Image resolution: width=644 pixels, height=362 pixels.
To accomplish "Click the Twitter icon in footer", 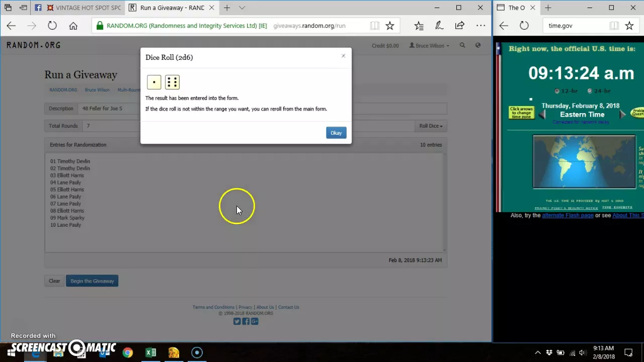I will pyautogui.click(x=237, y=321).
